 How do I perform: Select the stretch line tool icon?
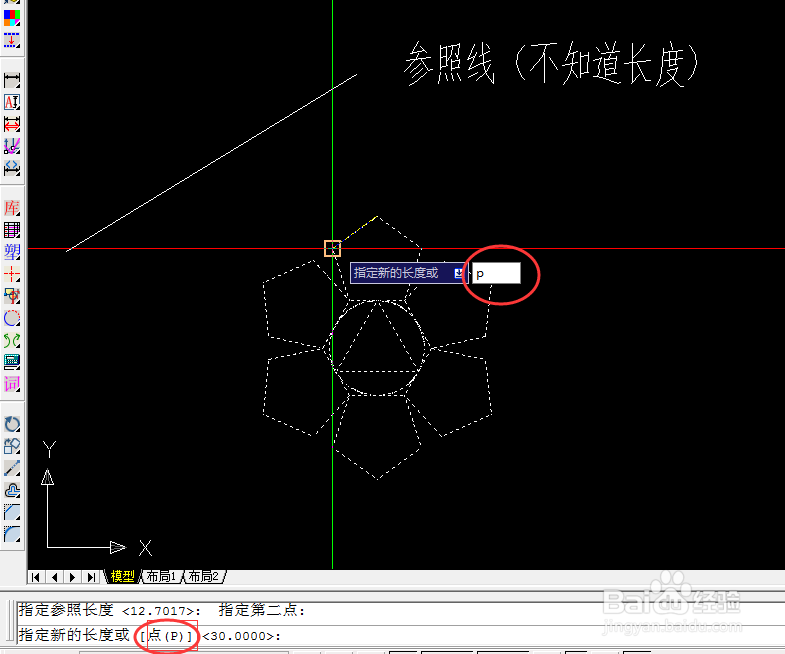tap(12, 468)
